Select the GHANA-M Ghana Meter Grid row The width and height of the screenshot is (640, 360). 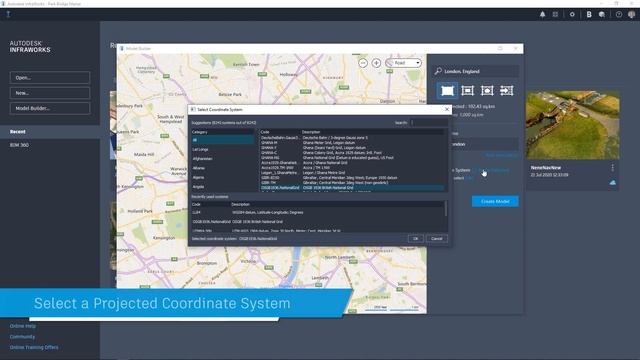(352, 143)
